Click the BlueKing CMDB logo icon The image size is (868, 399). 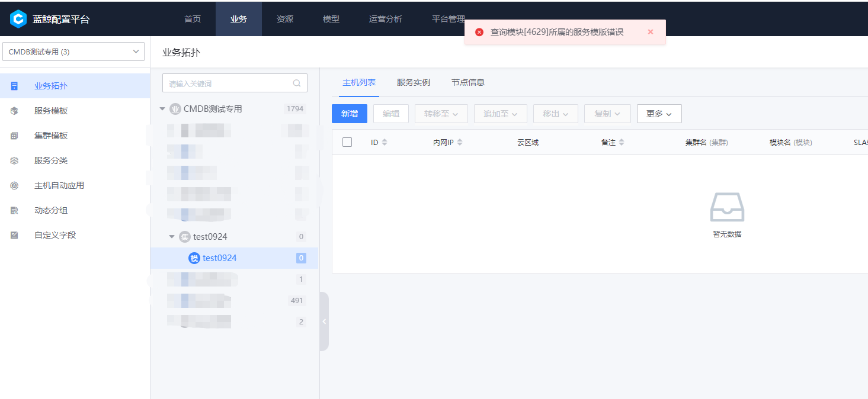coord(18,19)
